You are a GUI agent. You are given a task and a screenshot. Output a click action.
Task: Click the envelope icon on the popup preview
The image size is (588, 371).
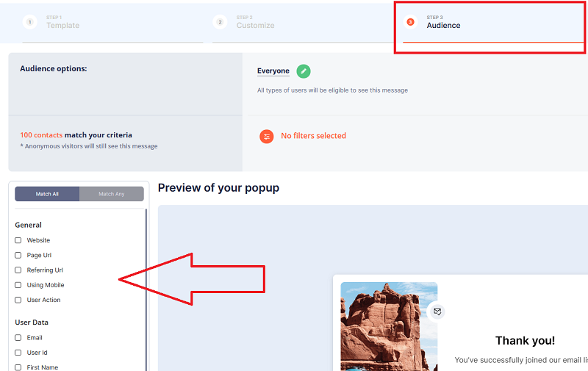click(437, 311)
